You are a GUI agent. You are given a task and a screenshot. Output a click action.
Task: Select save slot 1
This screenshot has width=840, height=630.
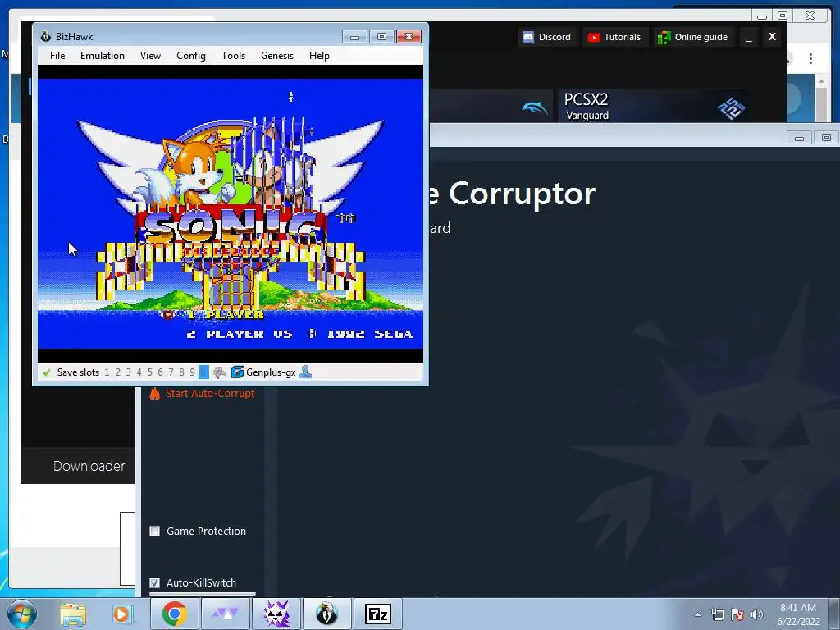(x=107, y=372)
